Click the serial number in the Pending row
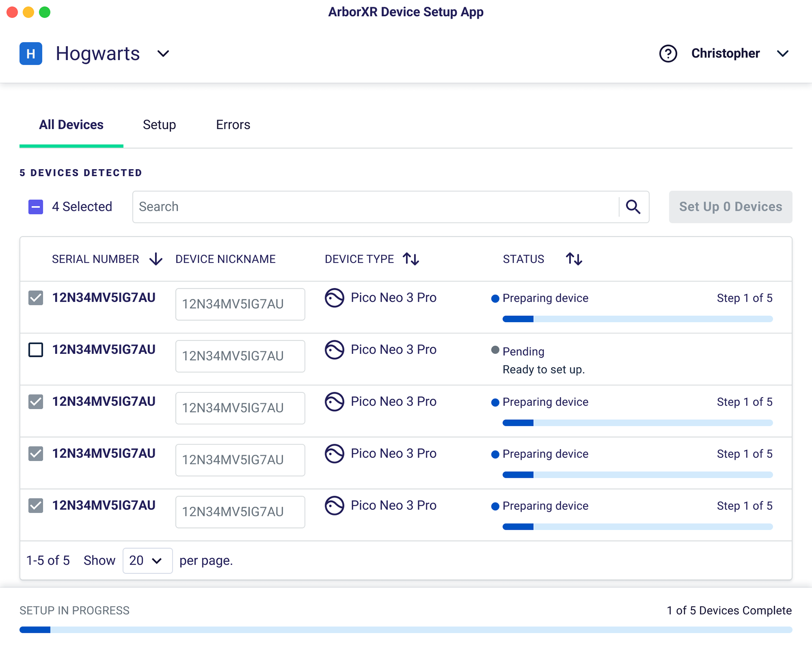 coord(104,350)
